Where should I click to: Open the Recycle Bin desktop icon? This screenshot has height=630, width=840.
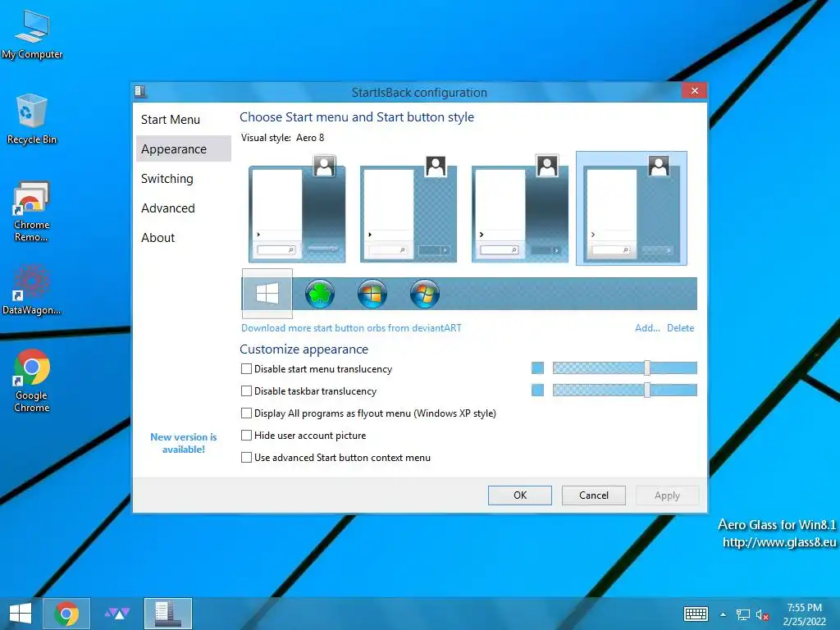(32, 119)
